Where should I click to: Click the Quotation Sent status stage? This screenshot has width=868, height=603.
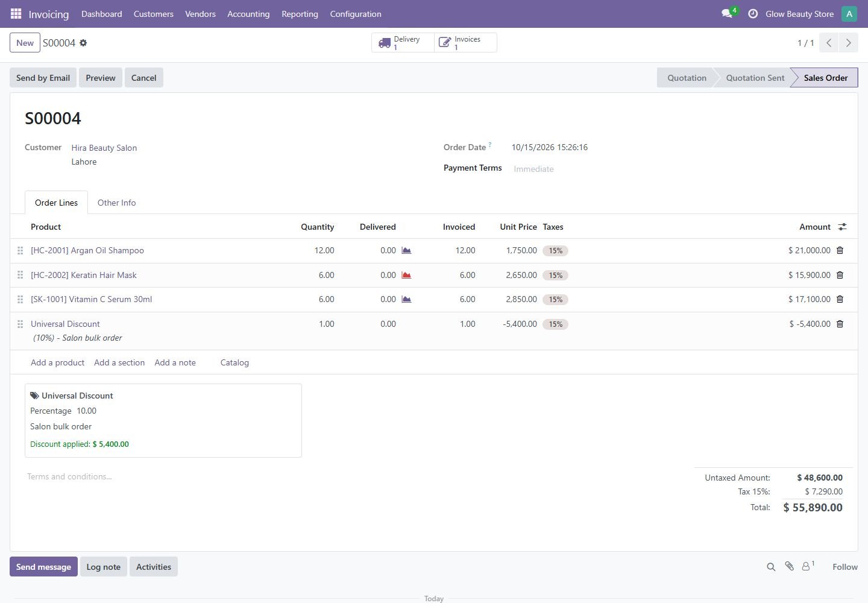coord(755,78)
